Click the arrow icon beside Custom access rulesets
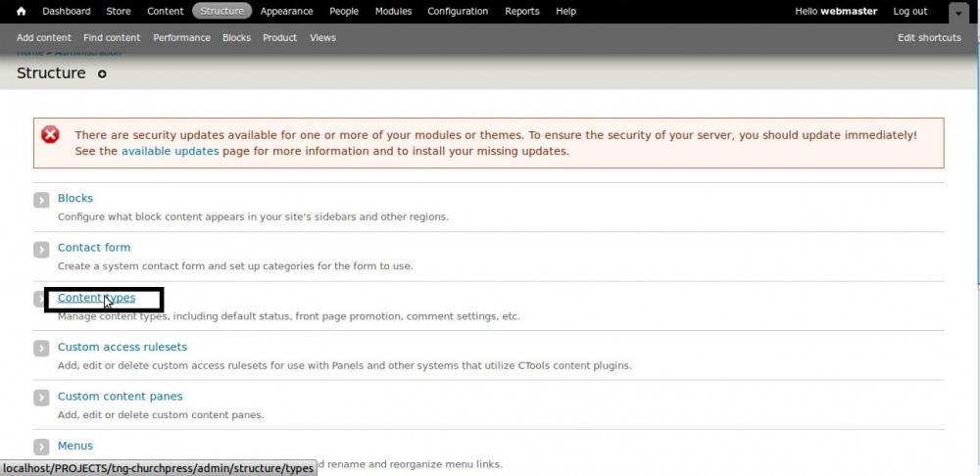 (41, 348)
